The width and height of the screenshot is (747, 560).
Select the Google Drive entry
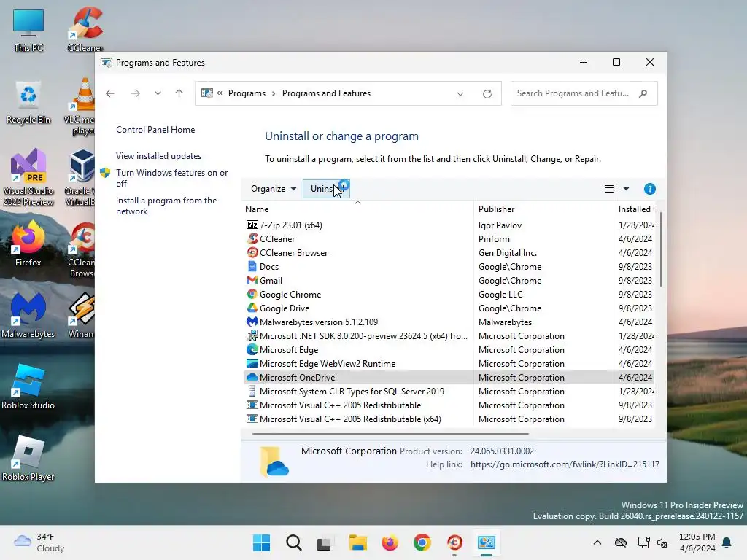pos(449,308)
